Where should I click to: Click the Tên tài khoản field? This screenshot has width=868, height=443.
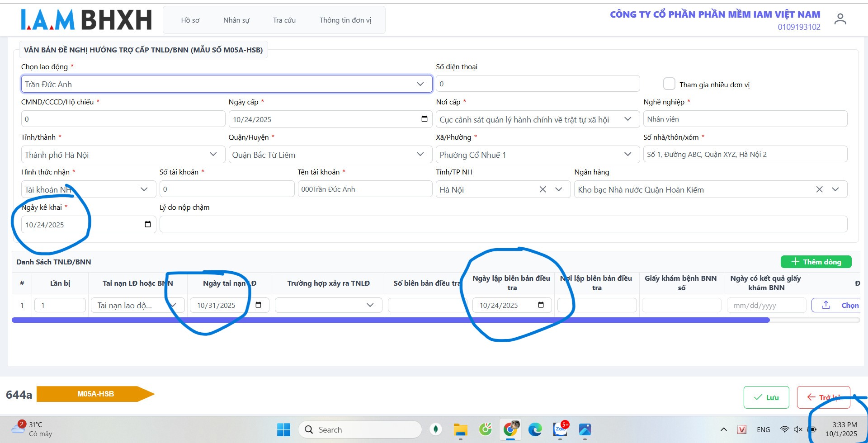tap(365, 189)
